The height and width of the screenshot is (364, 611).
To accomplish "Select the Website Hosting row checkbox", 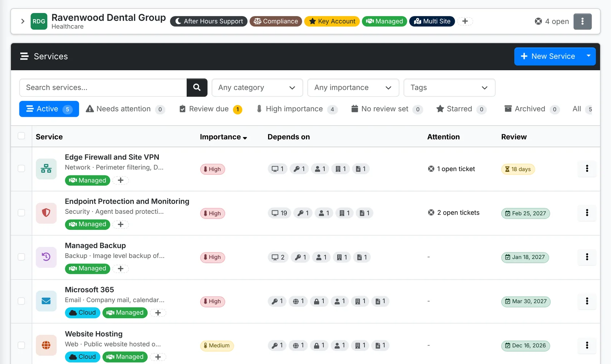I will (21, 345).
